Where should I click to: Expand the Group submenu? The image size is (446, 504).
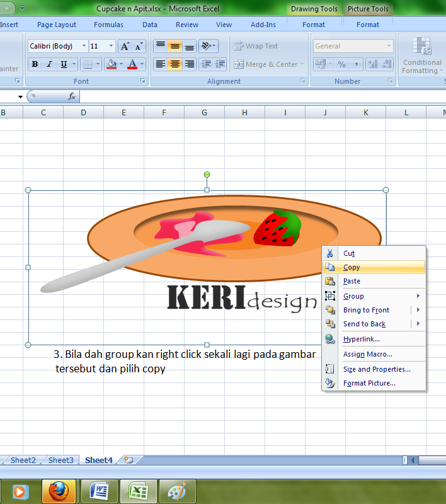coord(374,296)
